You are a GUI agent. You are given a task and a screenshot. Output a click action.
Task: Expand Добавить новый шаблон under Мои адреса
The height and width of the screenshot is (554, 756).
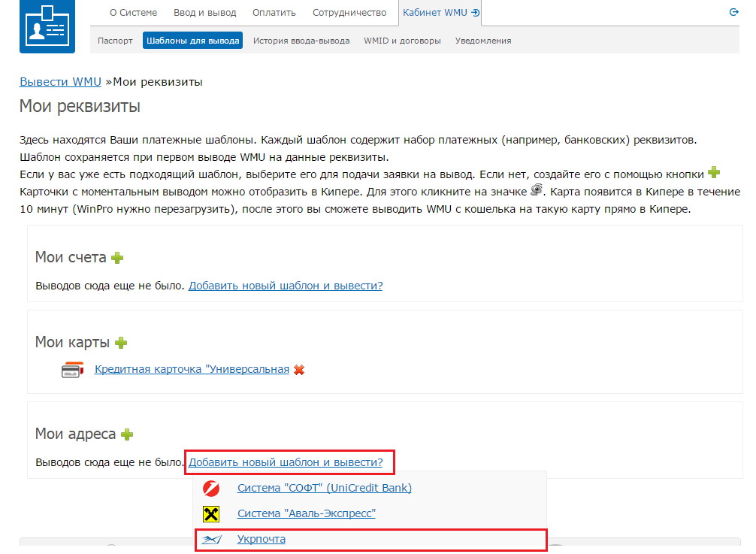pos(286,462)
